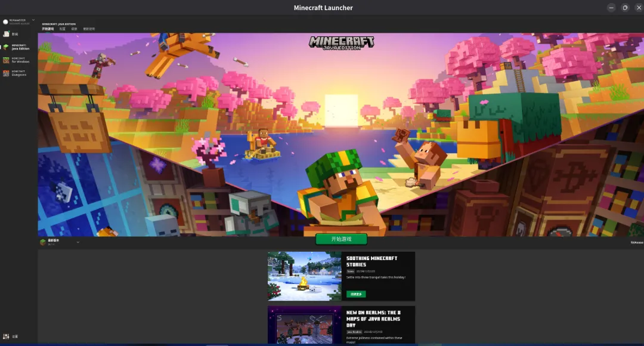644x346 pixels.
Task: Click the Java Realms tag on Realms card
Action: pos(354,332)
